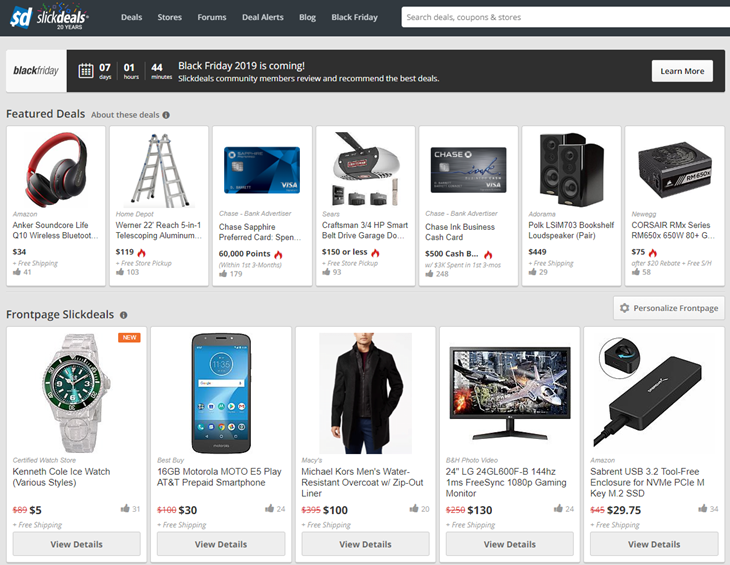Open Black Friday nav item

tap(354, 17)
